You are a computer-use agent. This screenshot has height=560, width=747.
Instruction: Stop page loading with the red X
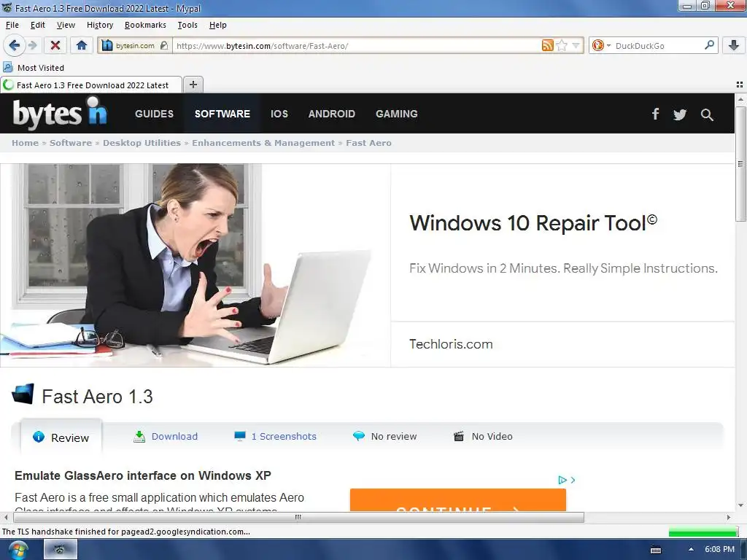pyautogui.click(x=55, y=46)
